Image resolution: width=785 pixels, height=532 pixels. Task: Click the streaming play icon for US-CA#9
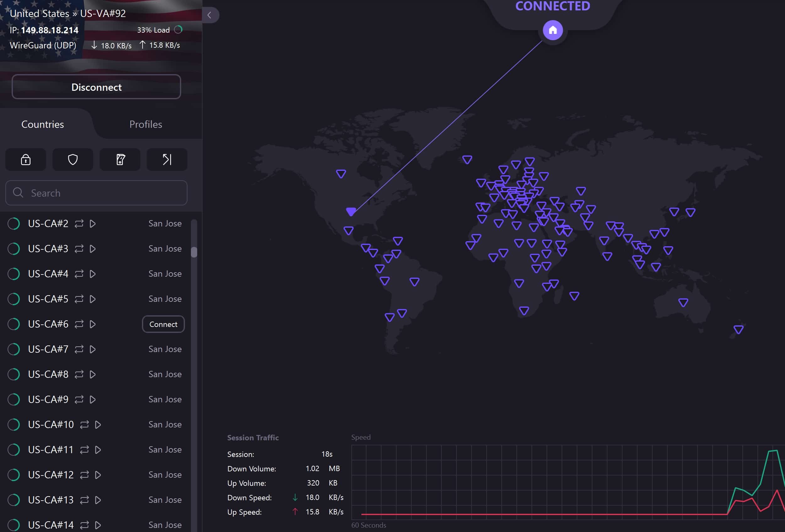pos(93,399)
